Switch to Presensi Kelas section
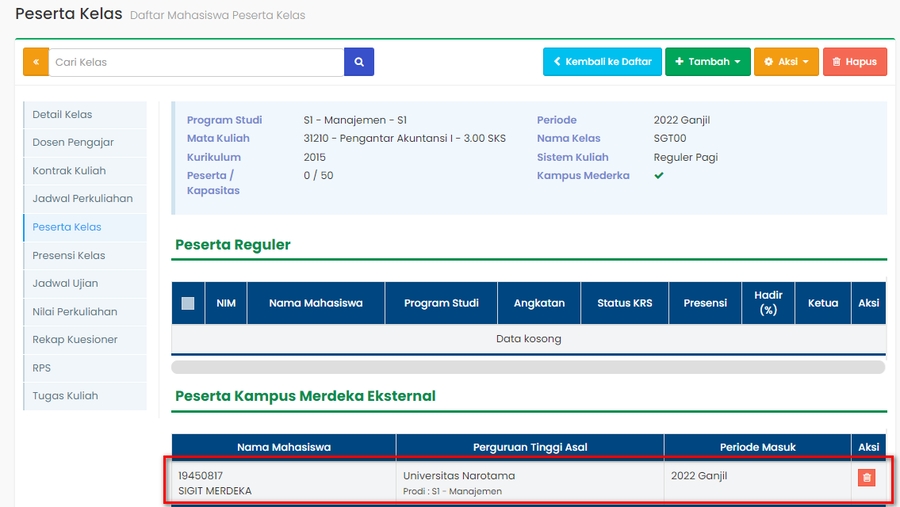900x507 pixels. tap(68, 255)
